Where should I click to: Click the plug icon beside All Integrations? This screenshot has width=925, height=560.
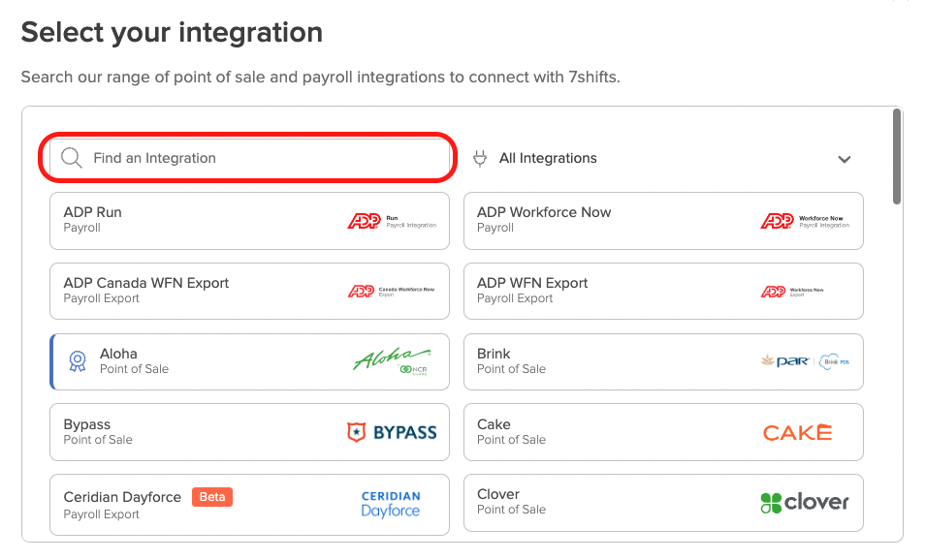coord(479,158)
